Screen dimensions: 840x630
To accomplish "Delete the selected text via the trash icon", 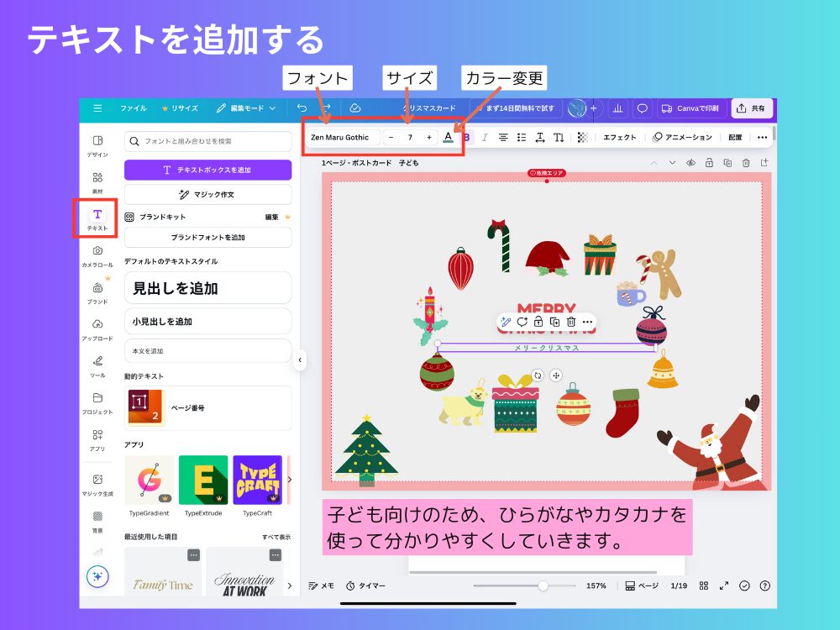I will tap(570, 322).
